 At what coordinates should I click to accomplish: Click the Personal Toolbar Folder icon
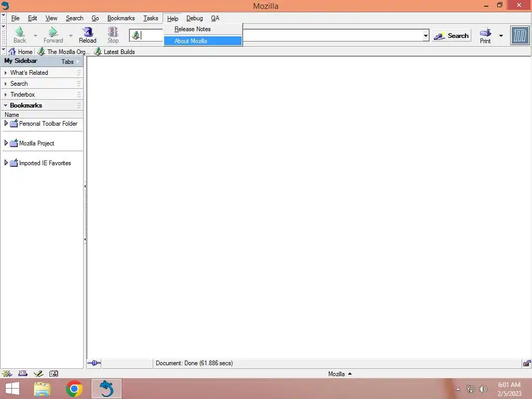(14, 124)
